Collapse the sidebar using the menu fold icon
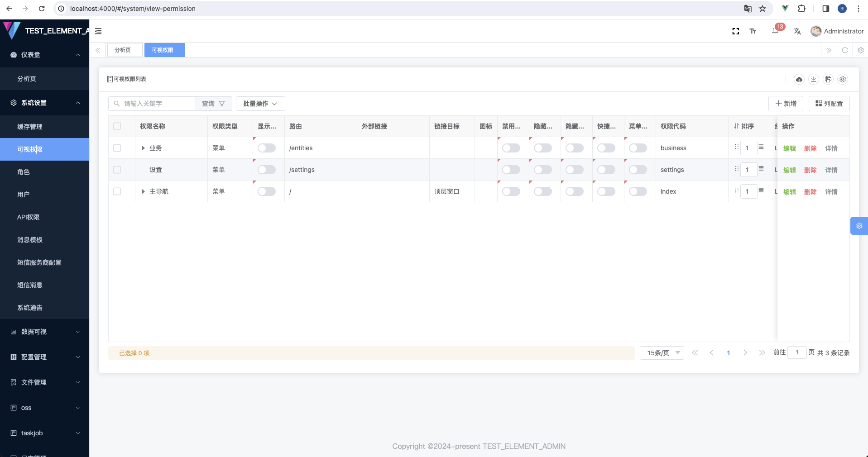 98,31
